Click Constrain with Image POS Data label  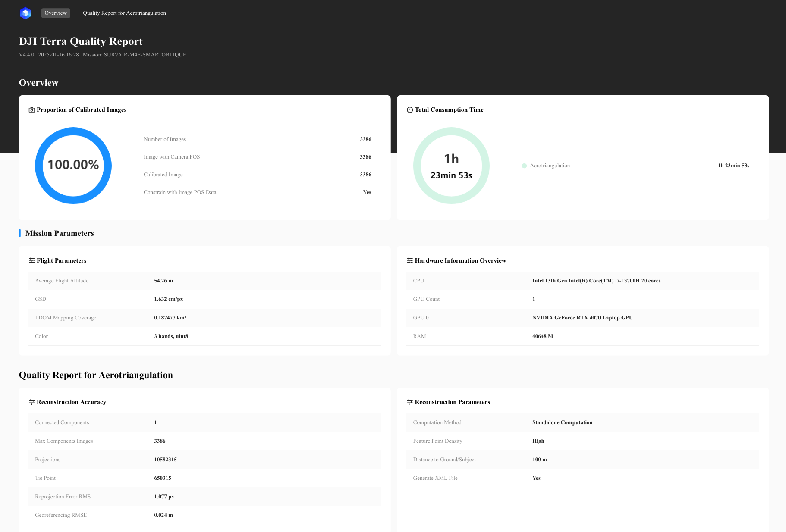[x=180, y=192]
